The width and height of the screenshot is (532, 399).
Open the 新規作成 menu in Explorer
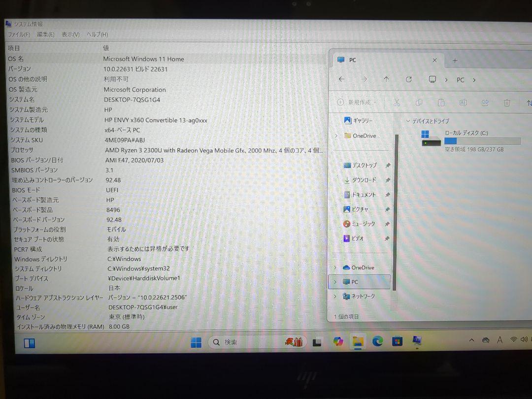(x=357, y=102)
